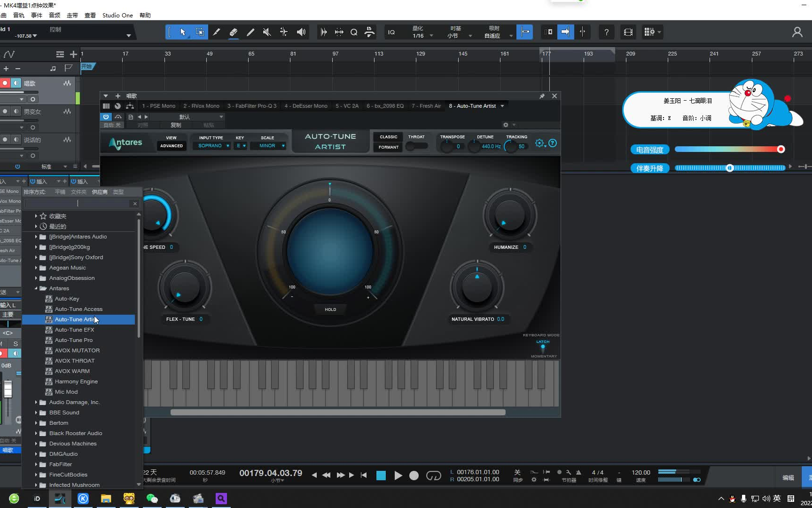Choose the Eraser tool
This screenshot has width=812, height=508.
233,32
